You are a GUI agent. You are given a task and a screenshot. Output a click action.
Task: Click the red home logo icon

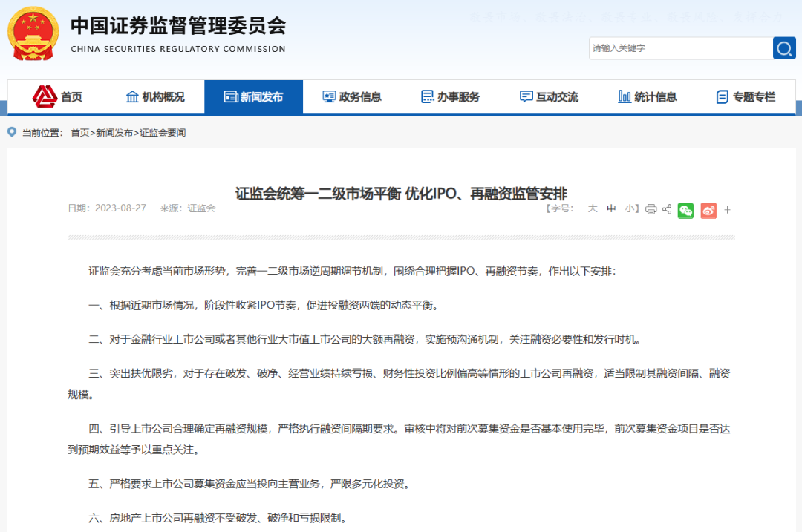[x=45, y=96]
